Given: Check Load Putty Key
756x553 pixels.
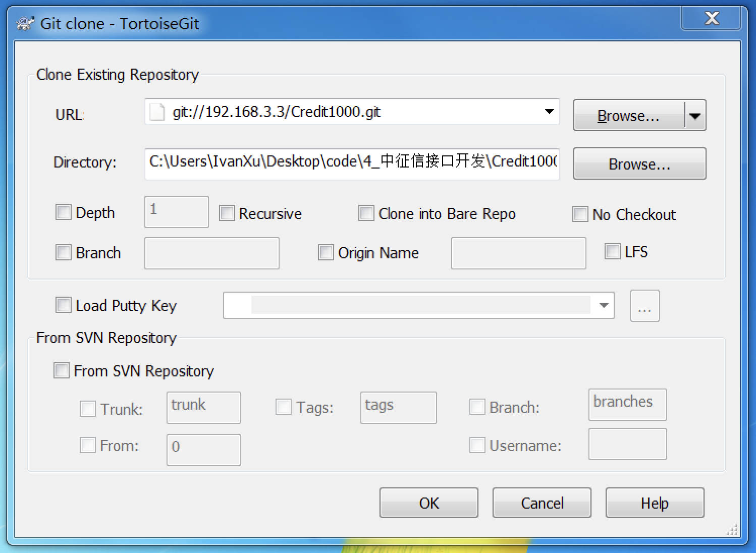Looking at the screenshot, I should click(x=64, y=305).
